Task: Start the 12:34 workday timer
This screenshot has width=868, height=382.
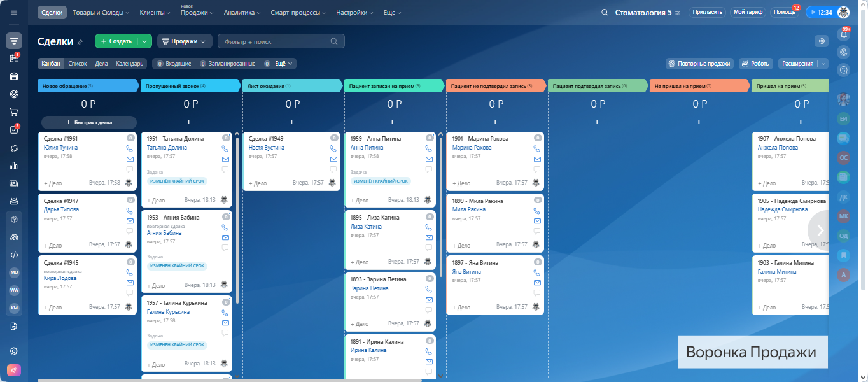Action: (x=820, y=12)
